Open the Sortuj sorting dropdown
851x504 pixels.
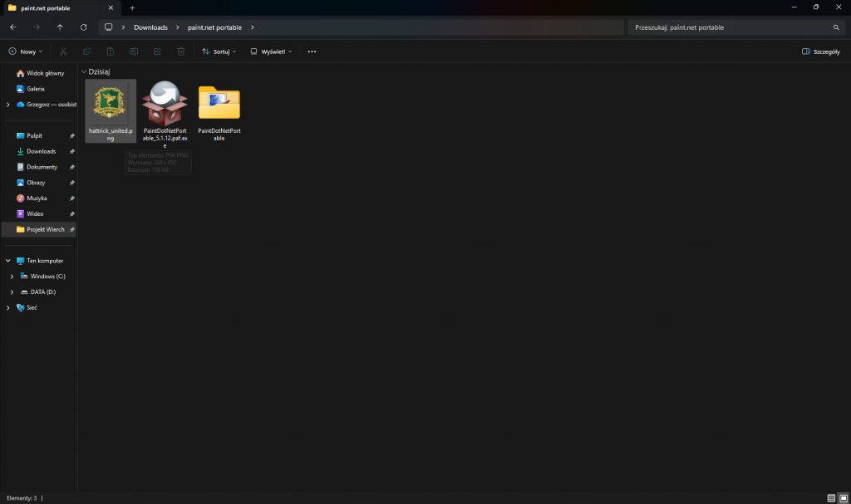pos(219,51)
